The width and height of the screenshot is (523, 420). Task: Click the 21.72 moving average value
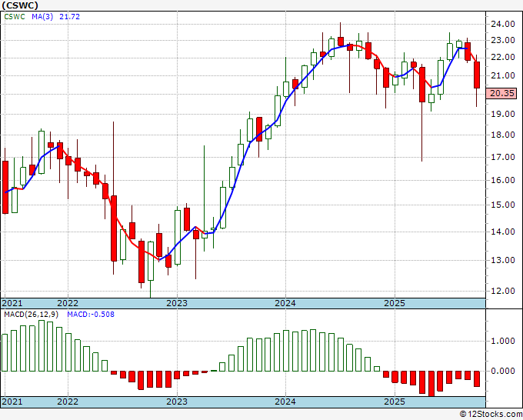[70, 17]
